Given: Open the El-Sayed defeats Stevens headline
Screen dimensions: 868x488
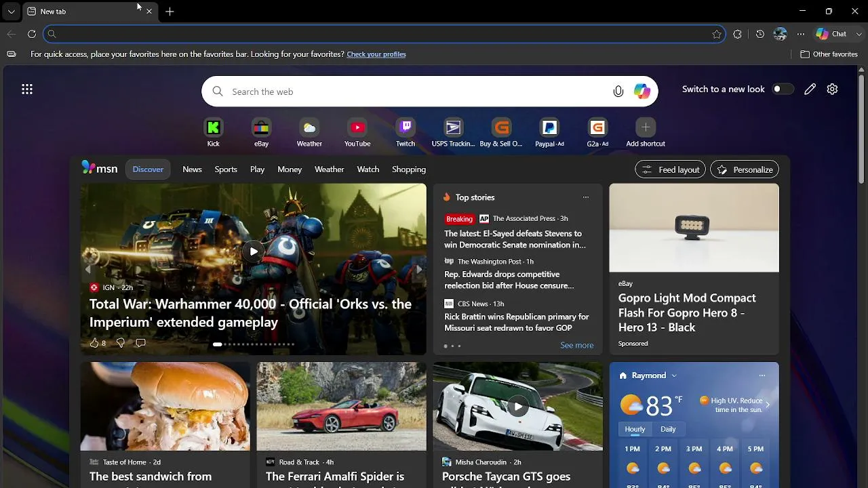Looking at the screenshot, I should point(515,239).
